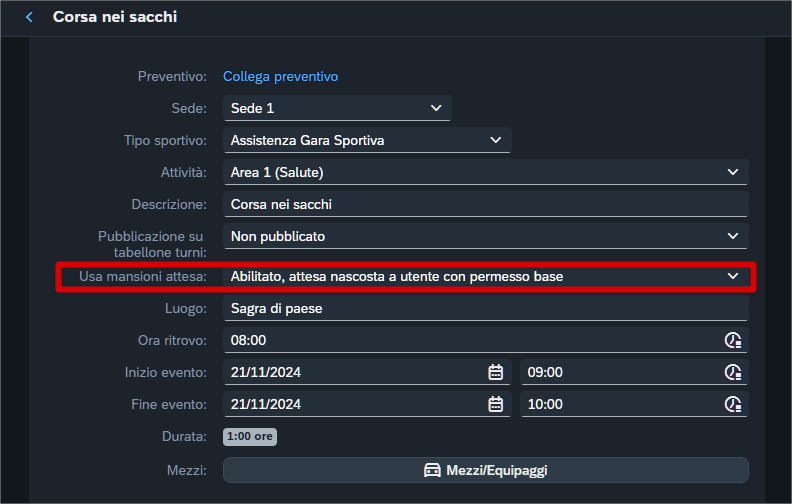Open Pubblicazione su tabellone turni dropdown
Viewport: 792px width, 504px height.
[x=733, y=236]
